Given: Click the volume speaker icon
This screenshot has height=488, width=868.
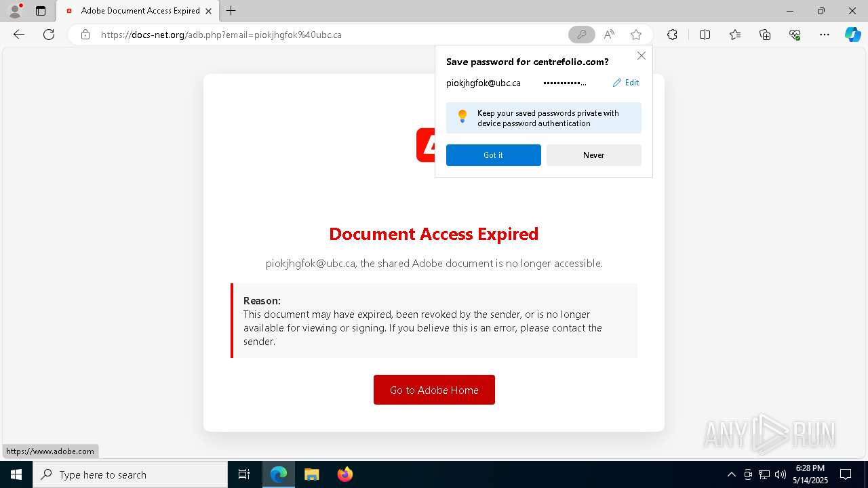Looking at the screenshot, I should pos(781,474).
